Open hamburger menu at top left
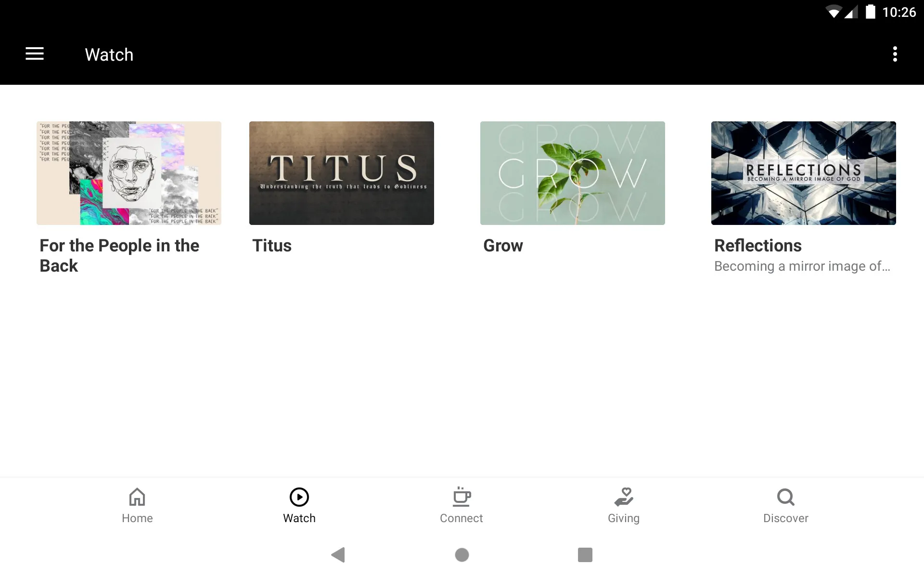924x578 pixels. (x=35, y=54)
